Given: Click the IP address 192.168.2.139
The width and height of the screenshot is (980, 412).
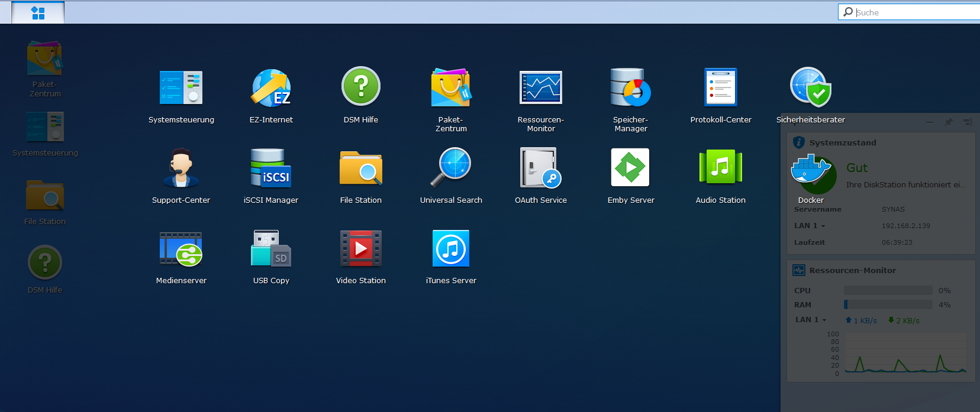Looking at the screenshot, I should 906,226.
